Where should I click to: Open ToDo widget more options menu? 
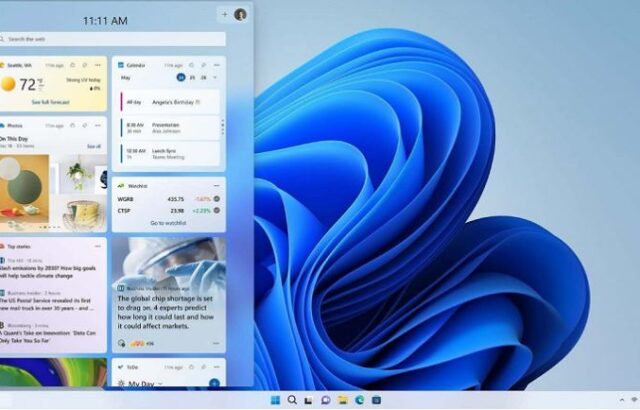(x=217, y=367)
